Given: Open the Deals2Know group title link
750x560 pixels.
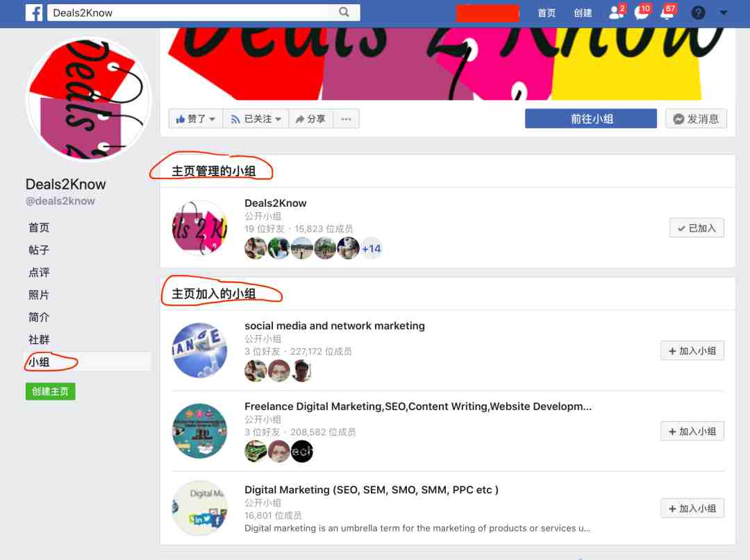Looking at the screenshot, I should pos(276,203).
